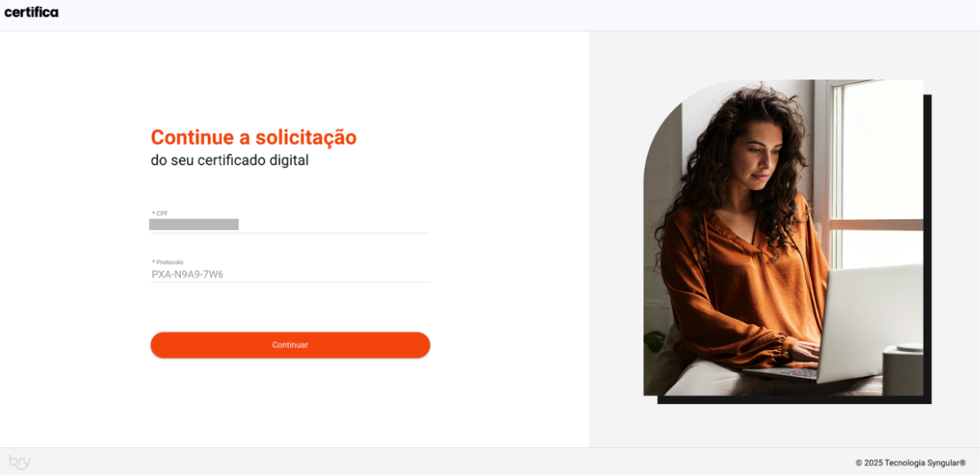This screenshot has height=476, width=980.
Task: Click the "Continue a solicitação" heading
Action: coord(253,137)
